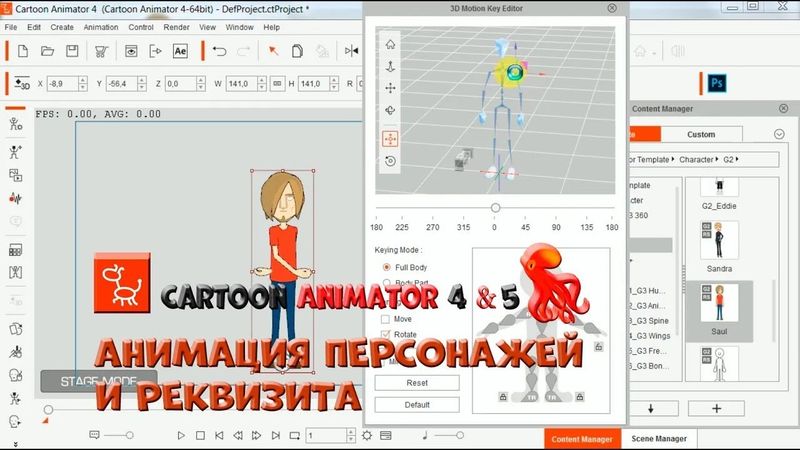
Task: Select the anchor tool in 3D Motion Key Editor
Action: tap(390, 66)
